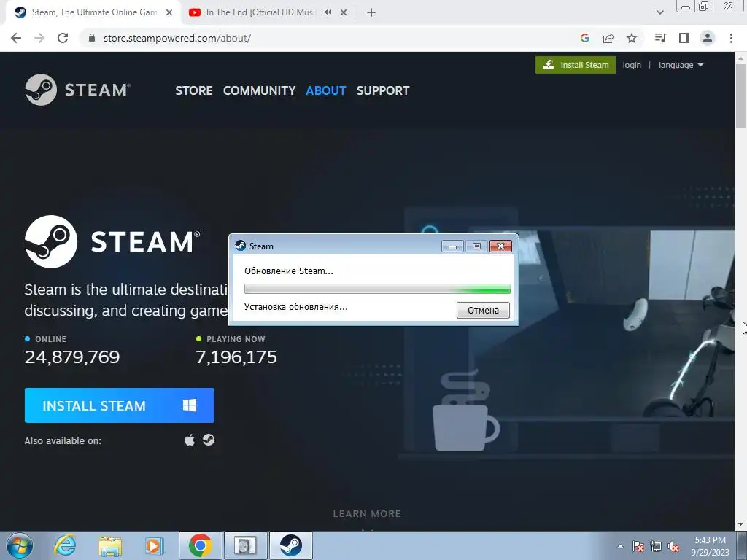747x560 pixels.
Task: Choose SteamOS download icon
Action: click(x=209, y=440)
